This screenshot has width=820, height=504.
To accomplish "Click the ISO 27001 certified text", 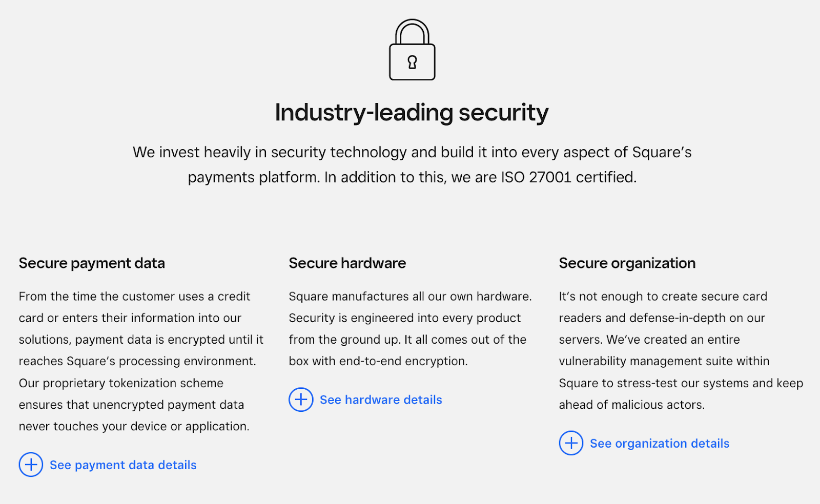I will point(568,177).
